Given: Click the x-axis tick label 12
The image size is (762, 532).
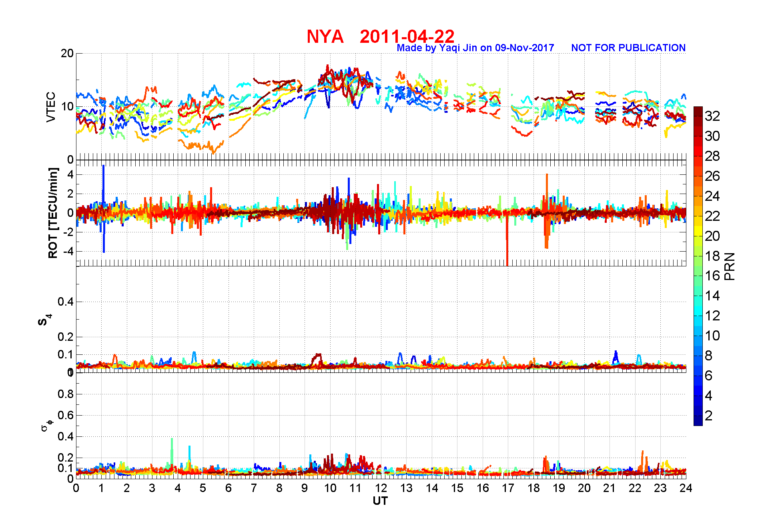Looking at the screenshot, I should (381, 488).
